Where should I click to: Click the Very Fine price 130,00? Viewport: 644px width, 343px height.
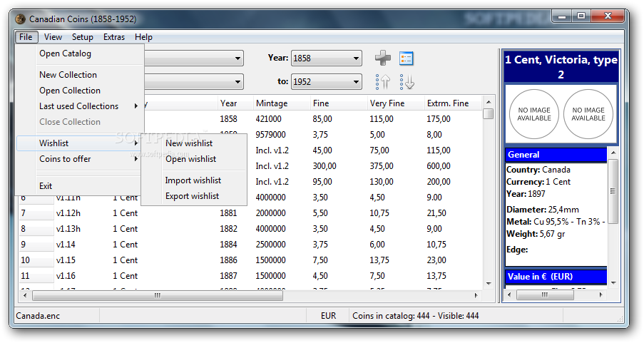(382, 182)
